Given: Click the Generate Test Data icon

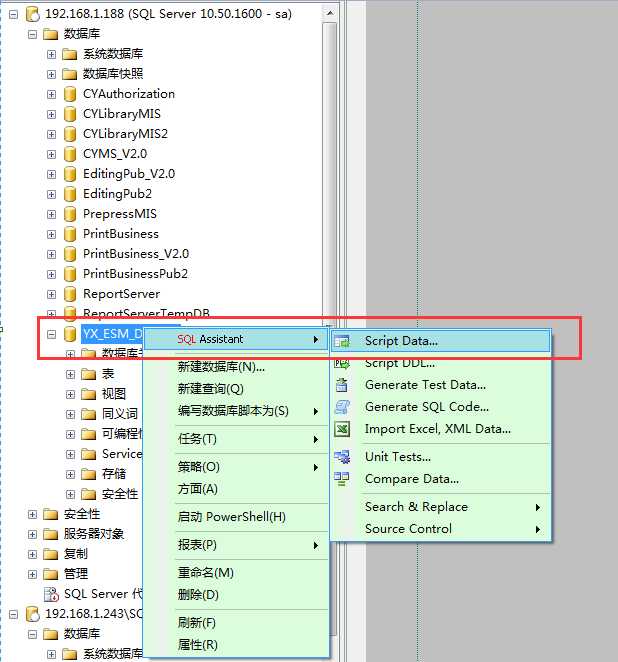Looking at the screenshot, I should point(342,385).
